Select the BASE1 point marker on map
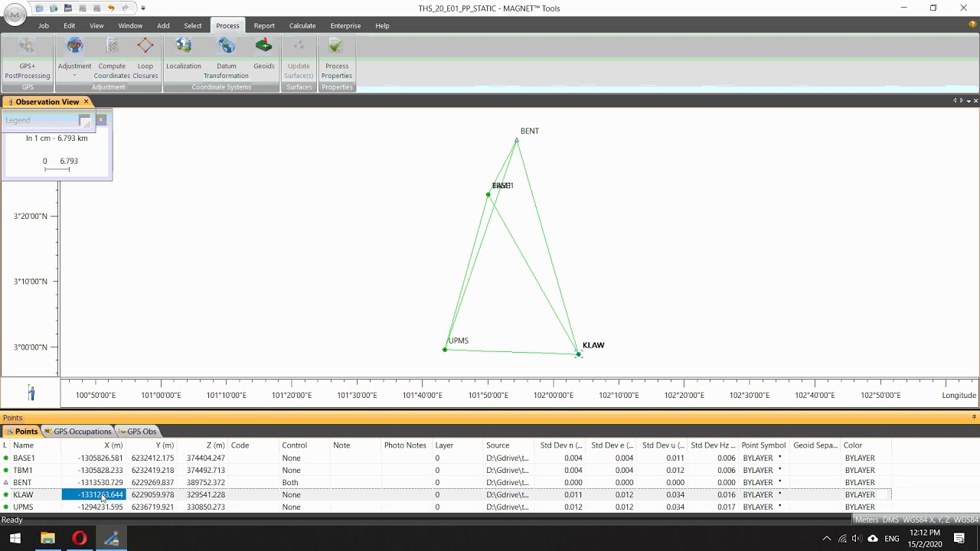Viewport: 980px width, 551px height. coord(488,194)
